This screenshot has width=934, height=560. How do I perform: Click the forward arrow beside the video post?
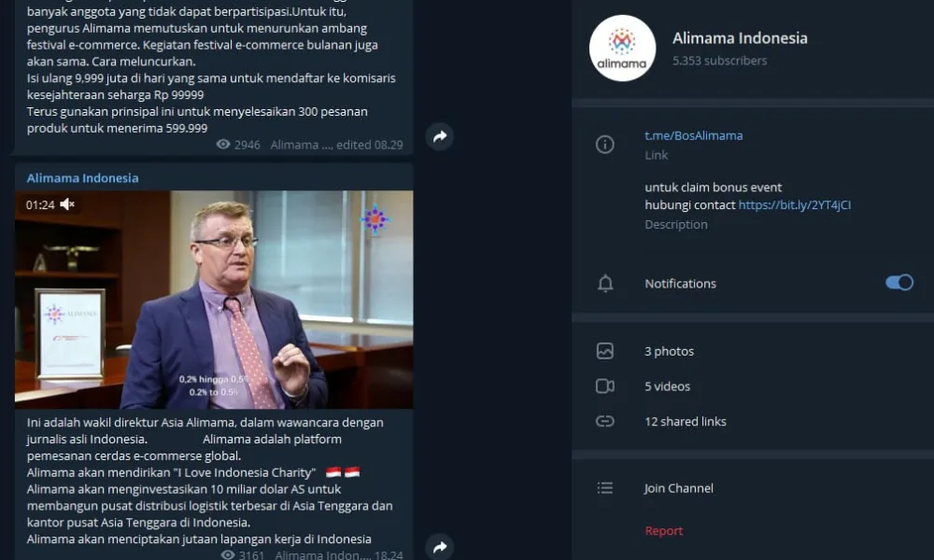440,546
